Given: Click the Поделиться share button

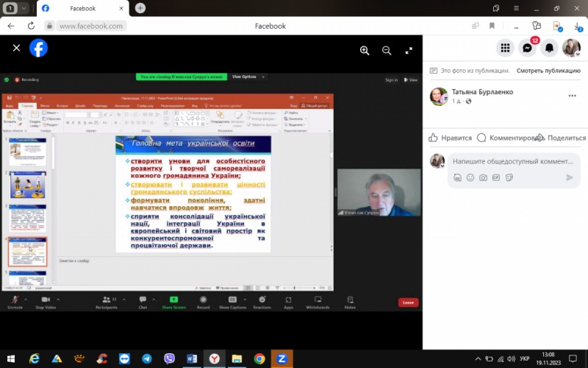Looking at the screenshot, I should 560,138.
